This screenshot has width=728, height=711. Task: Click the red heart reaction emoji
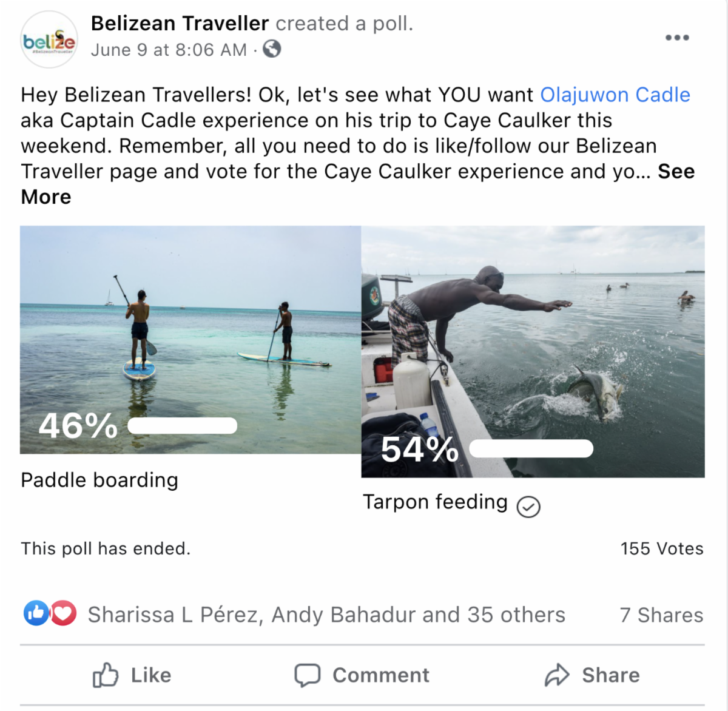click(x=63, y=613)
